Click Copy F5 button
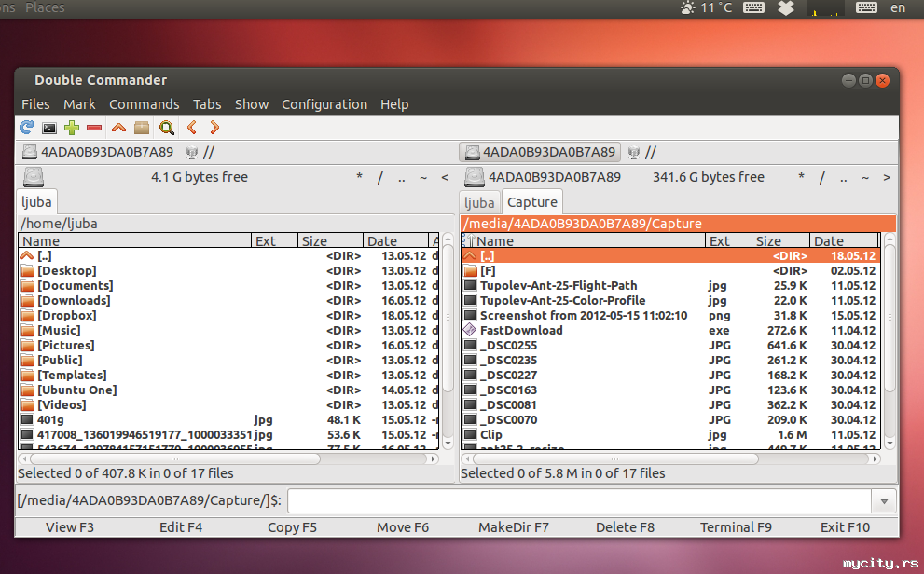Image resolution: width=924 pixels, height=574 pixels. coord(292,526)
